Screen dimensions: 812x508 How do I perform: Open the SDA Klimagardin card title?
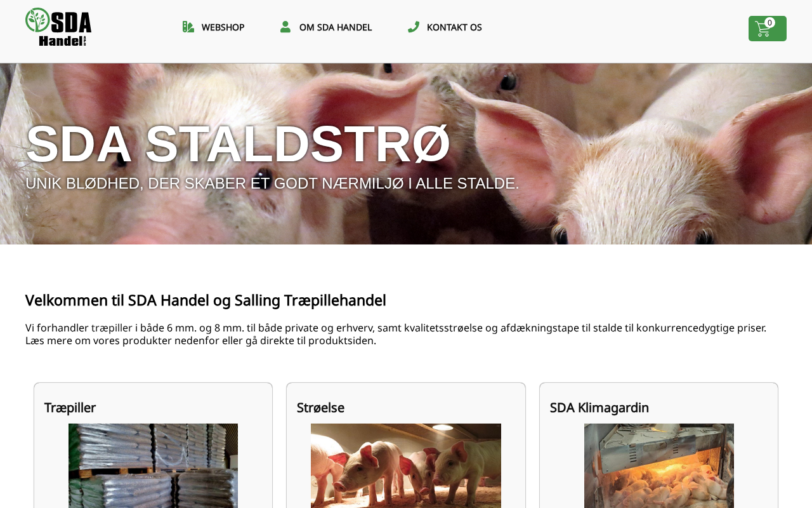pyautogui.click(x=599, y=408)
